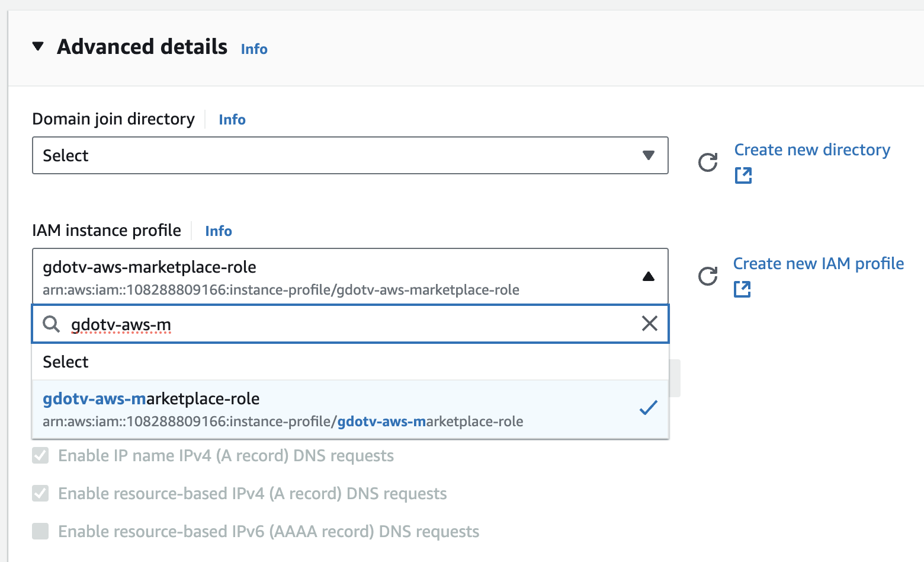Open the Domain join directory dropdown
924x562 pixels.
pyautogui.click(x=350, y=155)
